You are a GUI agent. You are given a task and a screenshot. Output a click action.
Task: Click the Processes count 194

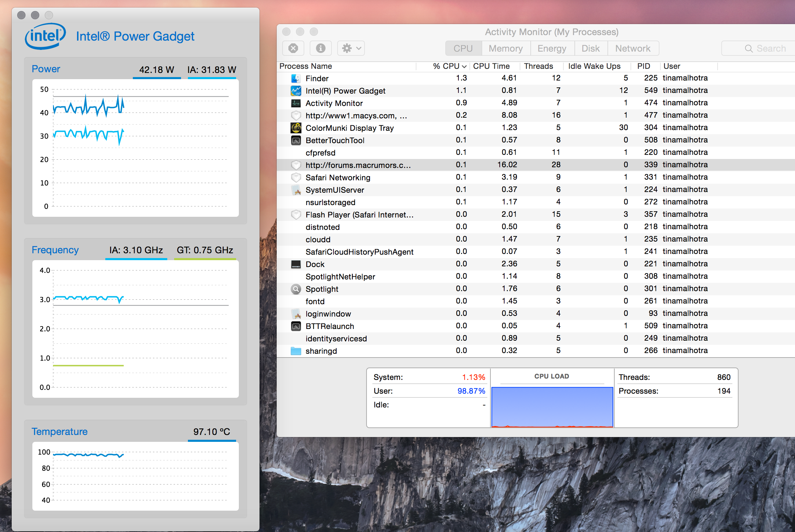point(724,391)
